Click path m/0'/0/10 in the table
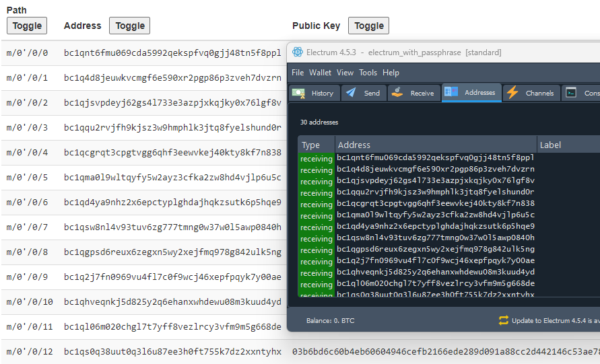Image resolution: width=600 pixels, height=364 pixels. (30, 302)
